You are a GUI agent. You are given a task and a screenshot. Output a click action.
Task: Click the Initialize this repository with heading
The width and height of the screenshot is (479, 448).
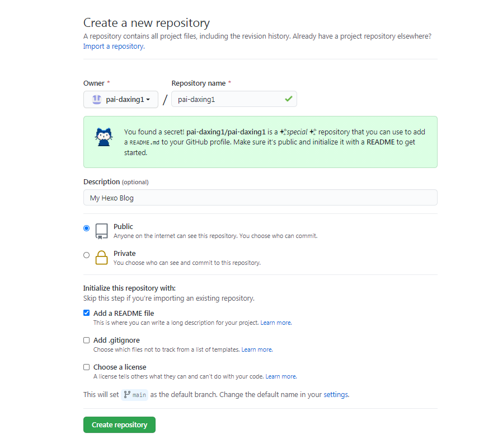click(129, 288)
